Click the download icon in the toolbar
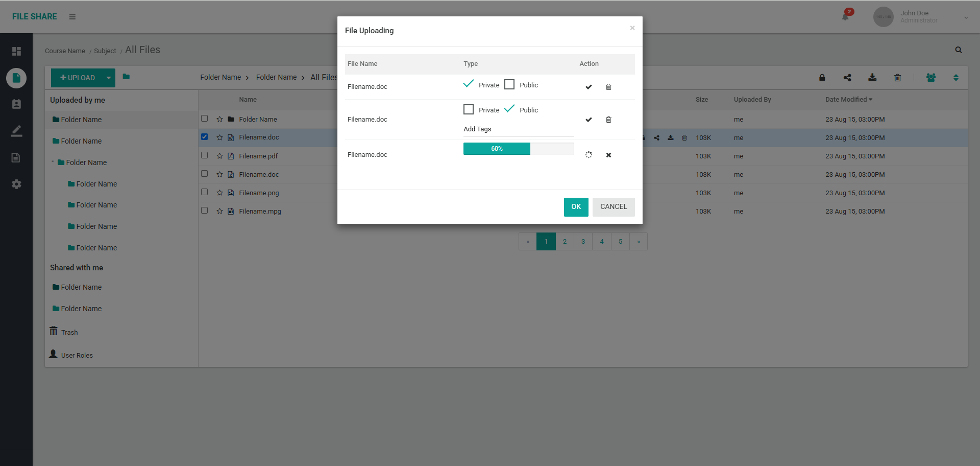This screenshot has height=466, width=980. 872,78
